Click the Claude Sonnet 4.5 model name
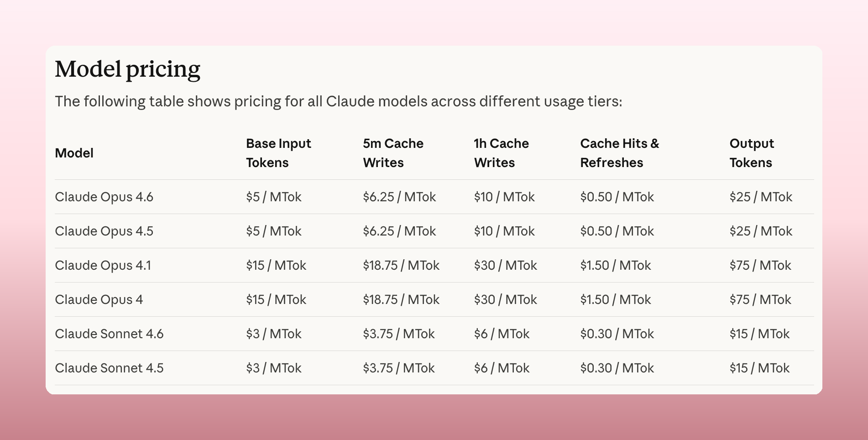Viewport: 868px width, 440px height. [x=109, y=368]
